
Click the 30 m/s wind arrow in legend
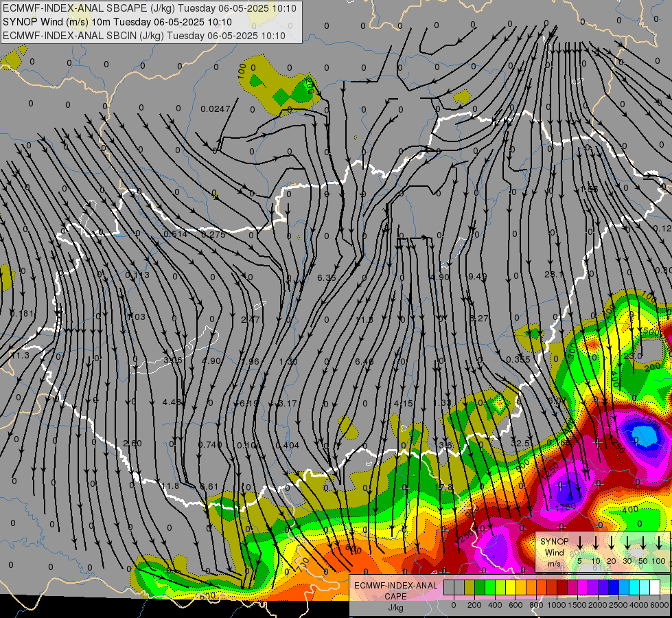click(627, 543)
